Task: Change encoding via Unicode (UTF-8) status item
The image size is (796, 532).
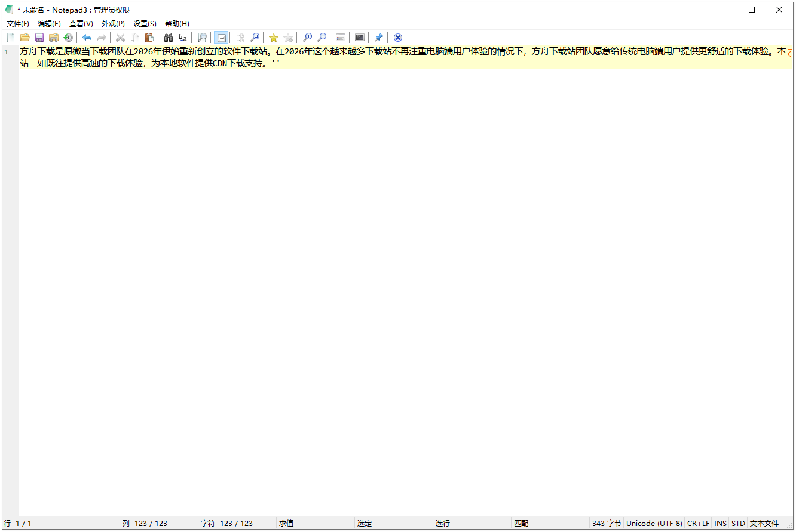Action: 654,523
